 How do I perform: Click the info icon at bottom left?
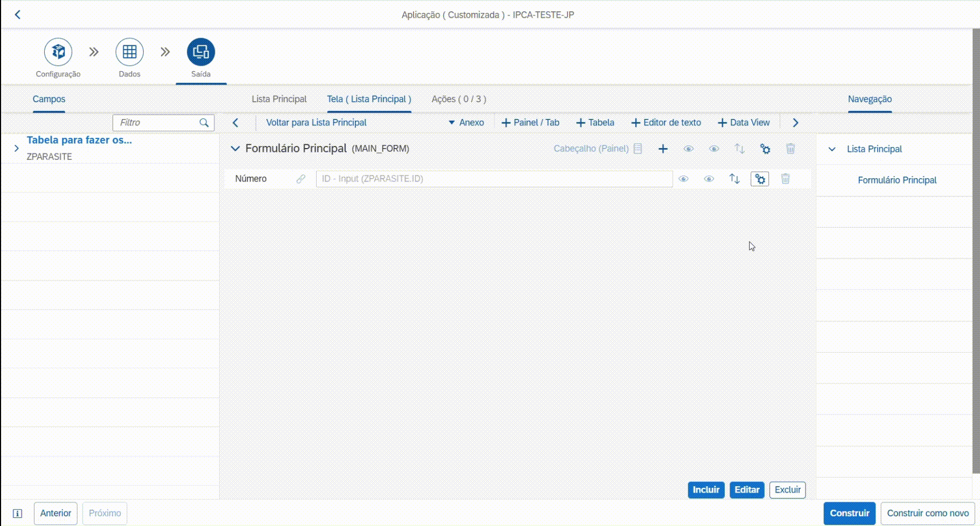[17, 514]
